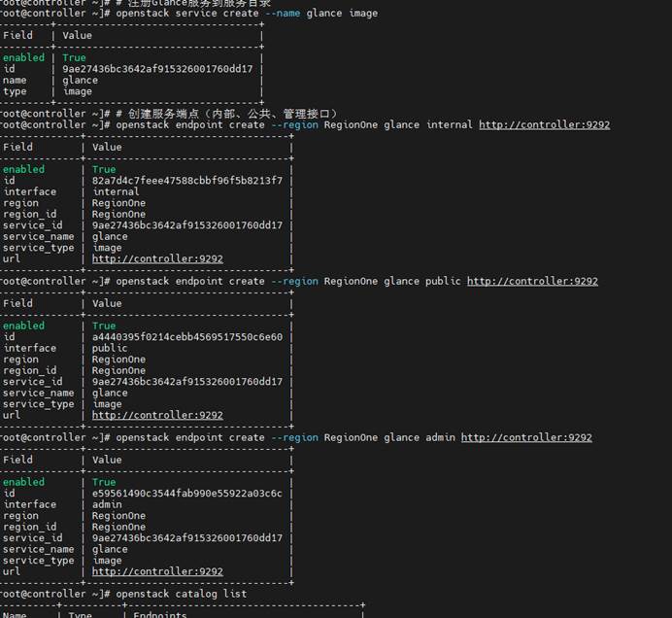Screen dimensions: 672x618
Task: Click the green 'True' value in the service create table
Action: pos(74,58)
